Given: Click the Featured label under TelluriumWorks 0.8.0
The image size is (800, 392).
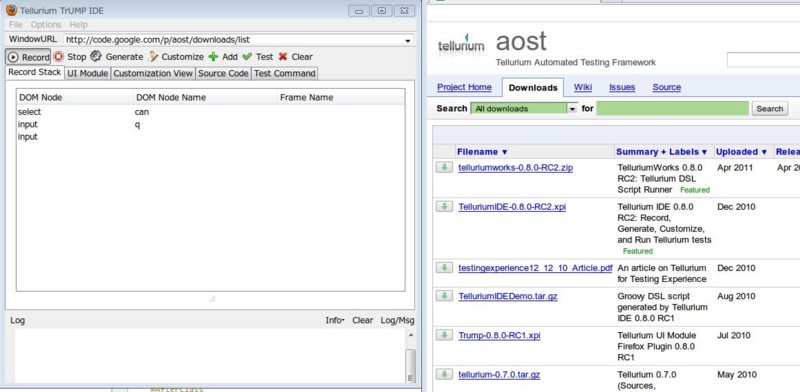Looking at the screenshot, I should [x=694, y=190].
